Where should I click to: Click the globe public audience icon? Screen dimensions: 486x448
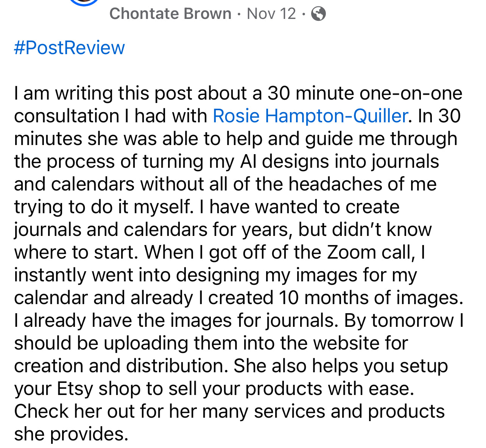pos(318,14)
